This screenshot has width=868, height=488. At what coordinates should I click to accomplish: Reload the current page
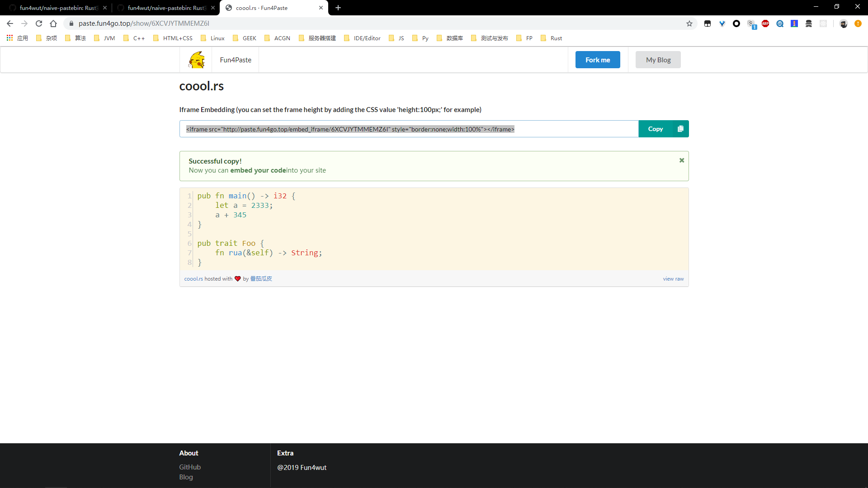click(39, 23)
